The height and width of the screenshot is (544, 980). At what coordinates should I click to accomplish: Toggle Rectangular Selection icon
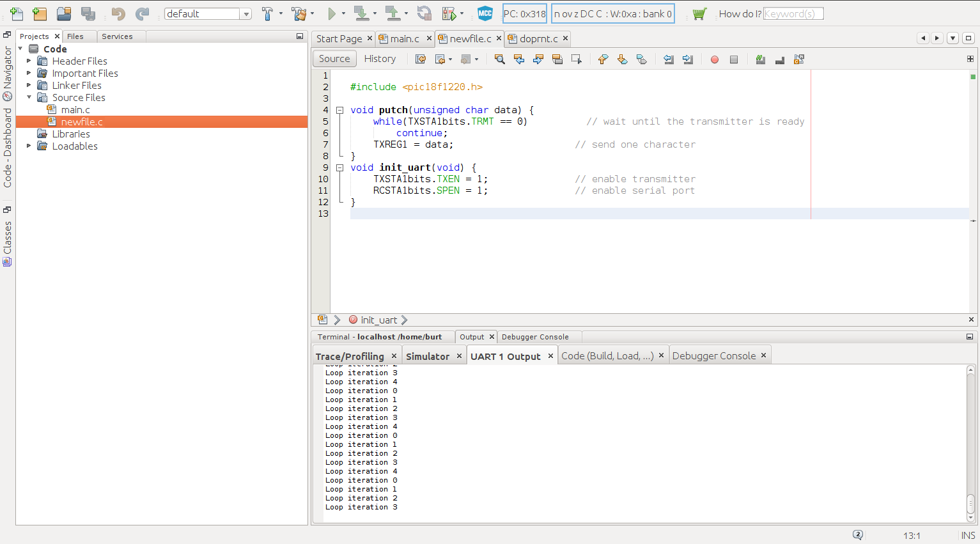pyautogui.click(x=577, y=59)
